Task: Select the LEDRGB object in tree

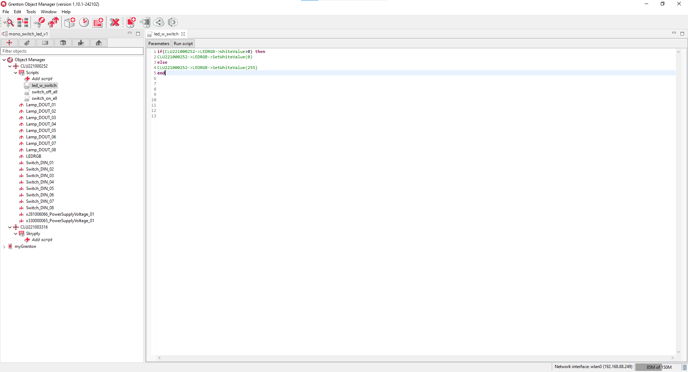Action: [33, 156]
